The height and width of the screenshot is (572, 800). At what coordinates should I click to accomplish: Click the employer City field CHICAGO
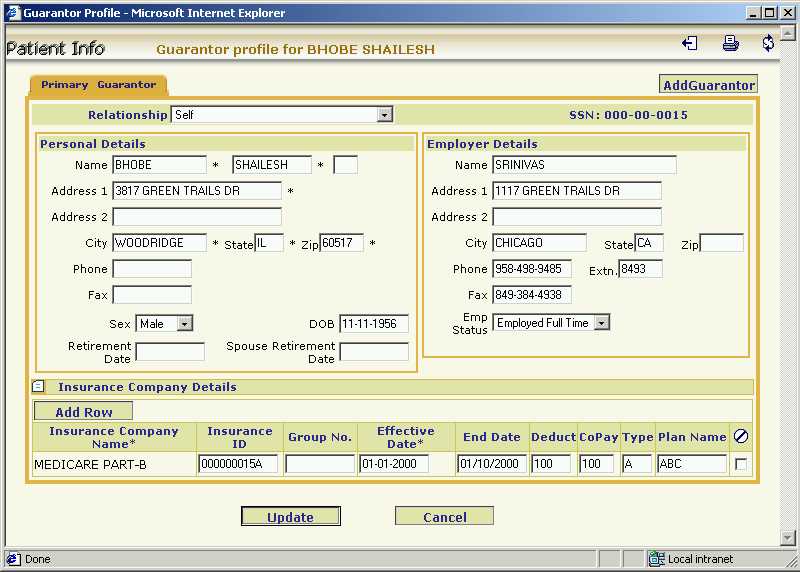pos(540,243)
